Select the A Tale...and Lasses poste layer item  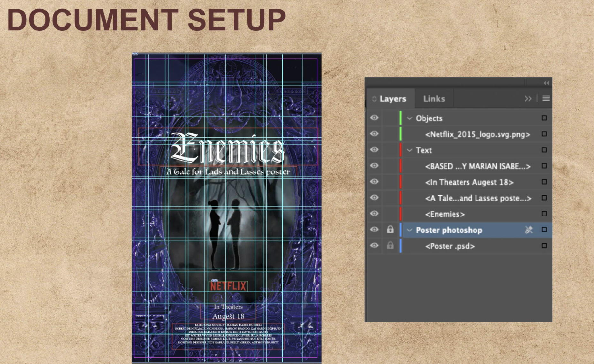pyautogui.click(x=478, y=198)
